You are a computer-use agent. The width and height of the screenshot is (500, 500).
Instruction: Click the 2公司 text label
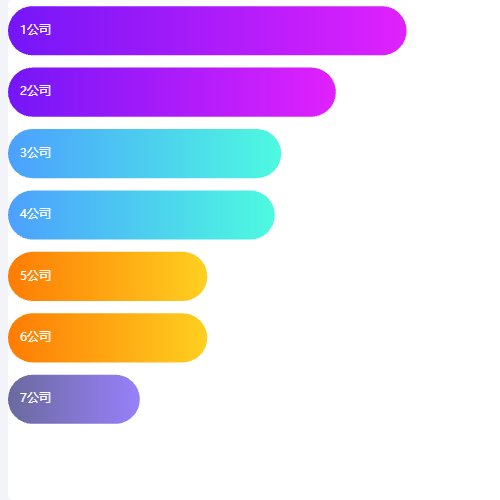(35, 91)
